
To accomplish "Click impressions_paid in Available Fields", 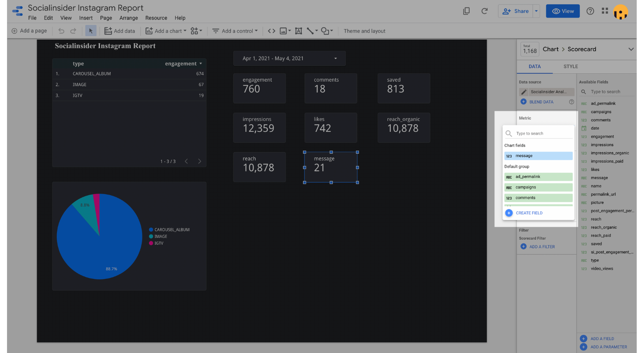I will click(x=607, y=161).
